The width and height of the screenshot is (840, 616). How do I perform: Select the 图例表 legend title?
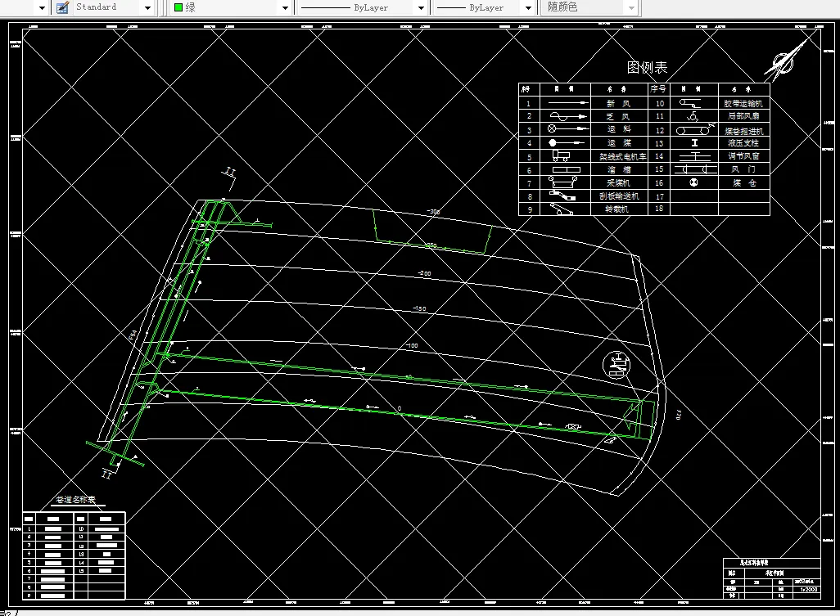pos(647,67)
